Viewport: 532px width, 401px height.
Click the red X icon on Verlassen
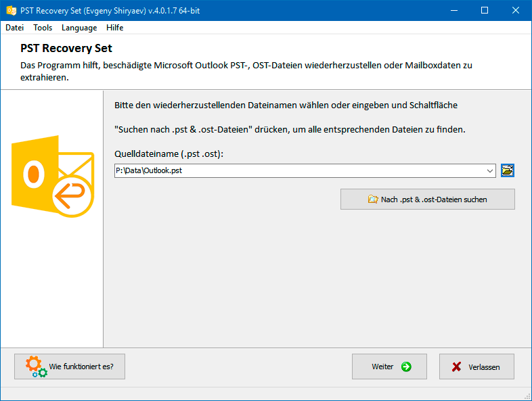[456, 367]
